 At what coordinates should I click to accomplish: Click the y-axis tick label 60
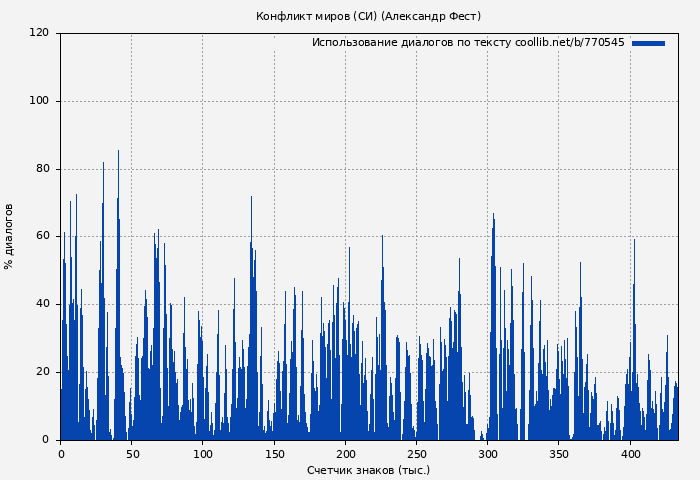coord(42,236)
